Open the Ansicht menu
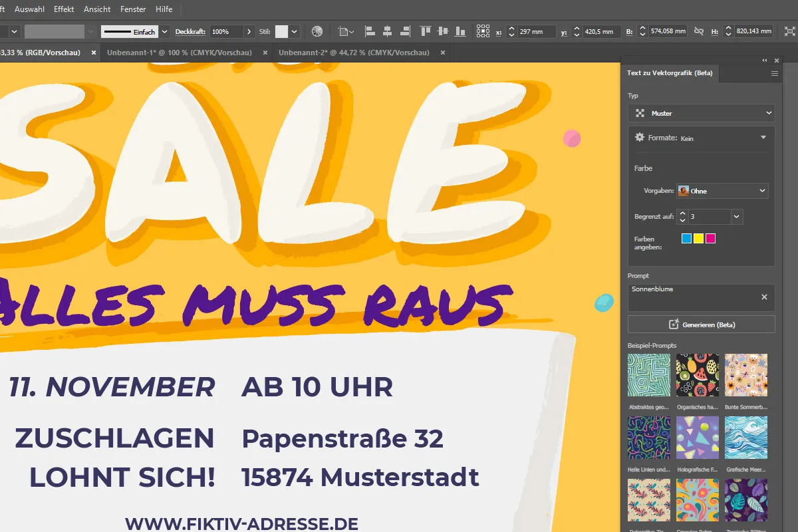 click(x=97, y=9)
